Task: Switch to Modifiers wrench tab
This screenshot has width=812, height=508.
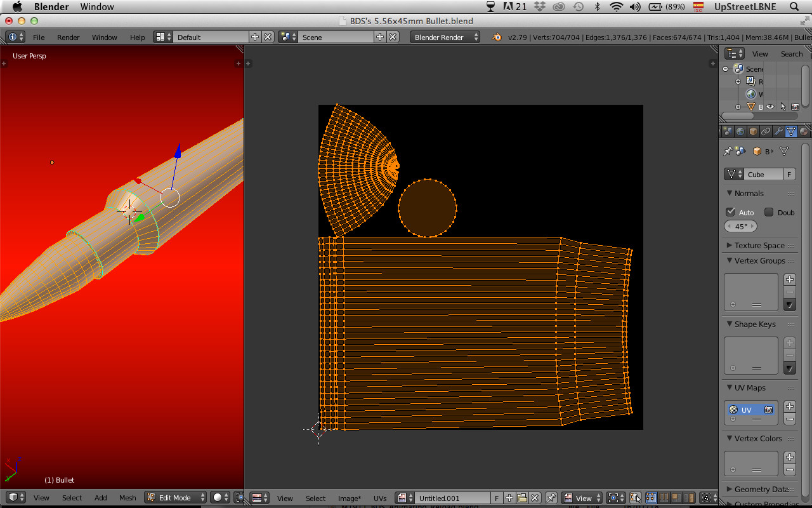Action: (778, 131)
